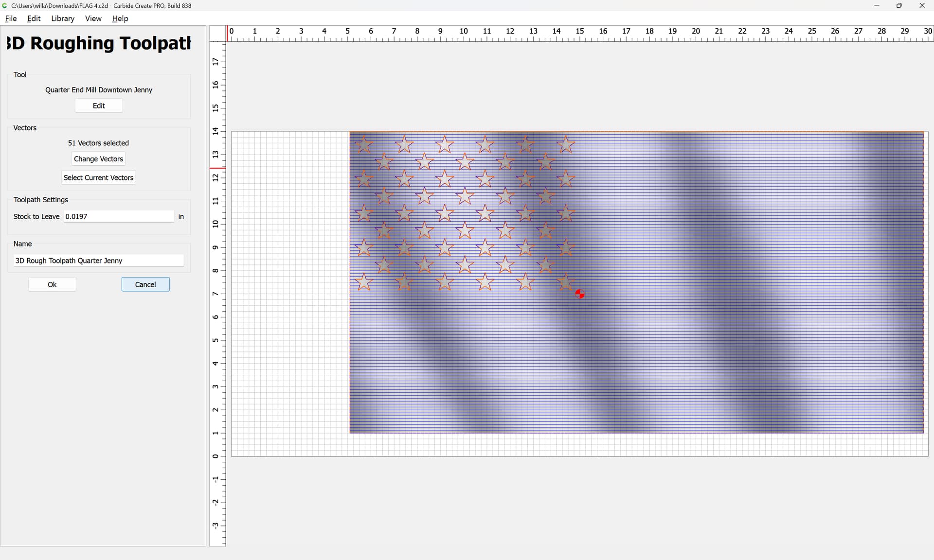The width and height of the screenshot is (934, 560).
Task: Cancel the 3D roughing toolpath
Action: tap(145, 284)
